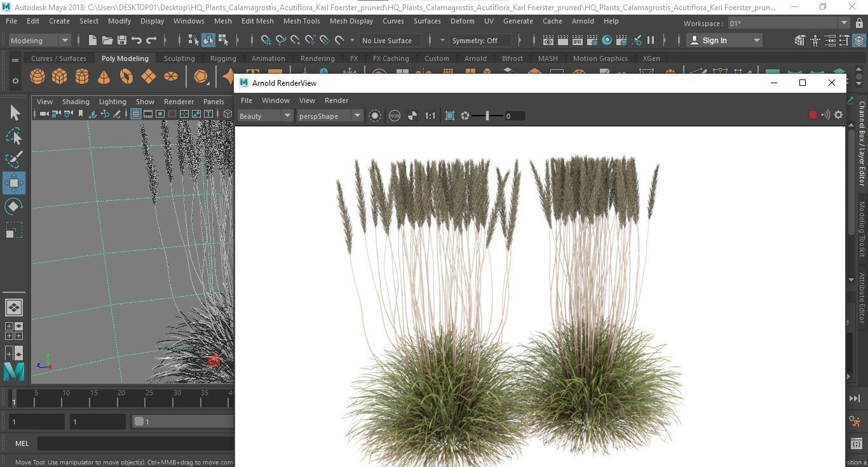The image size is (868, 467).
Task: Open Hypershade from status line
Action: (x=607, y=41)
